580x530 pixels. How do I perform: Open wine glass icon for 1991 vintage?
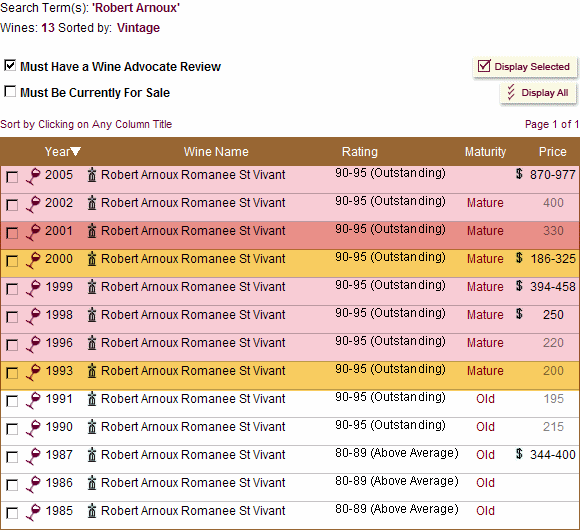click(33, 401)
